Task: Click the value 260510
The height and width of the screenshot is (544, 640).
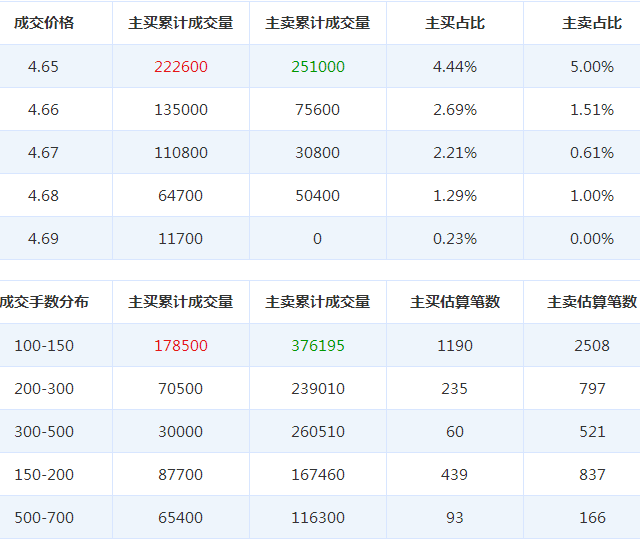Action: (318, 432)
